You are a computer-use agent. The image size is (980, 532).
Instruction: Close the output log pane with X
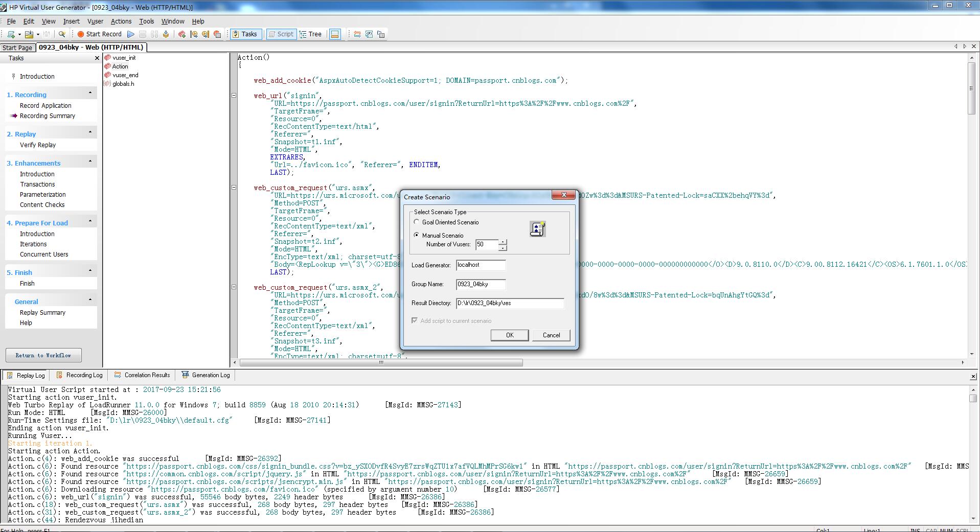tap(973, 377)
